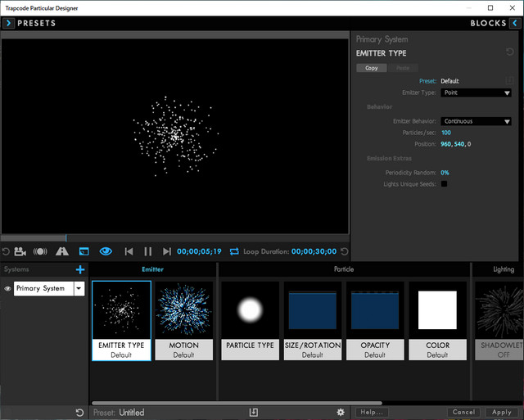524x420 pixels.
Task: Open the Emitter Type dropdown
Action: pos(476,93)
